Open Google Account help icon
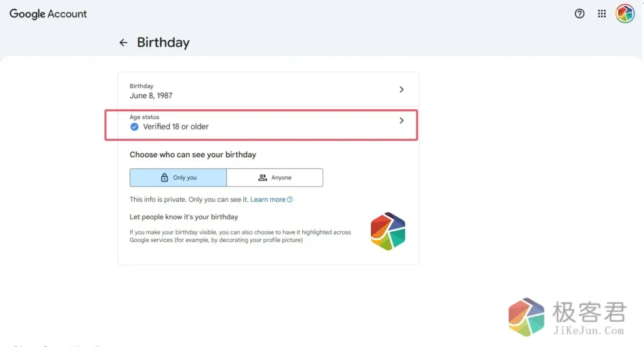The width and height of the screenshot is (644, 347). pos(580,14)
